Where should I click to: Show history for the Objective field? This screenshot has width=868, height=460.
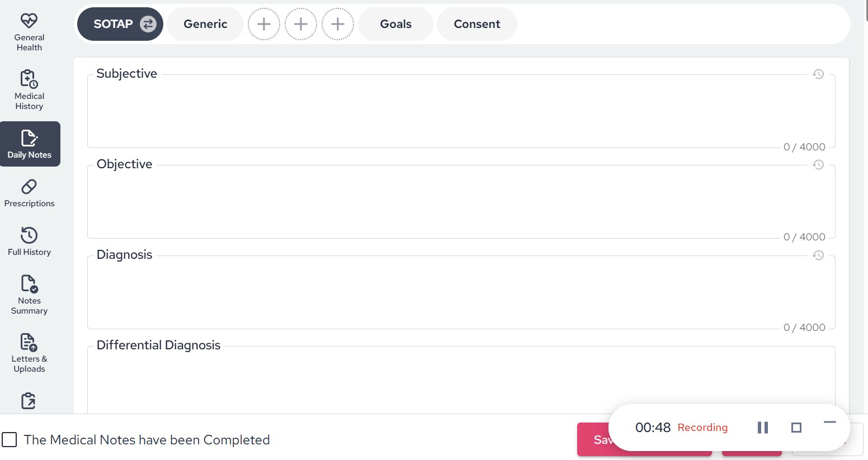[x=818, y=164]
